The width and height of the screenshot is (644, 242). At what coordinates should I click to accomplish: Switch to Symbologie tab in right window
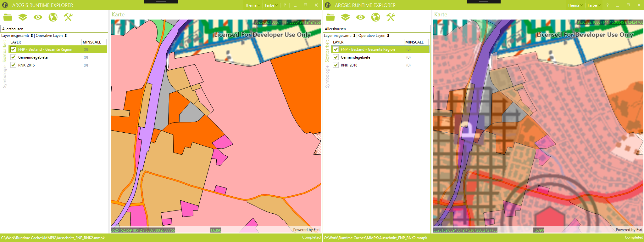(327, 77)
